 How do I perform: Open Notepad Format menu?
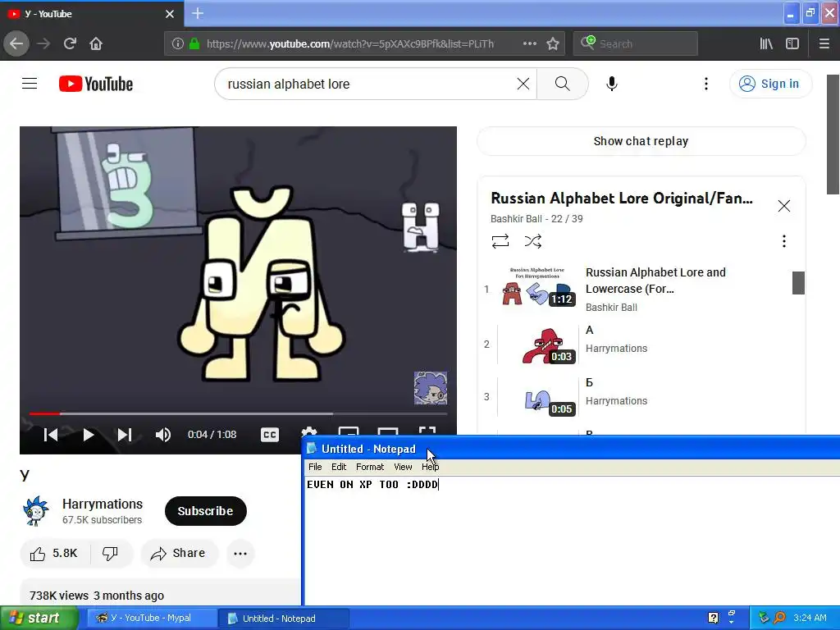tap(370, 467)
